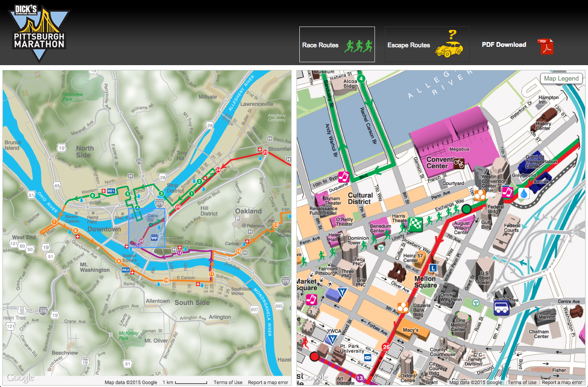
Task: Click orange relay icon near Penn Ave
Action: (480, 195)
